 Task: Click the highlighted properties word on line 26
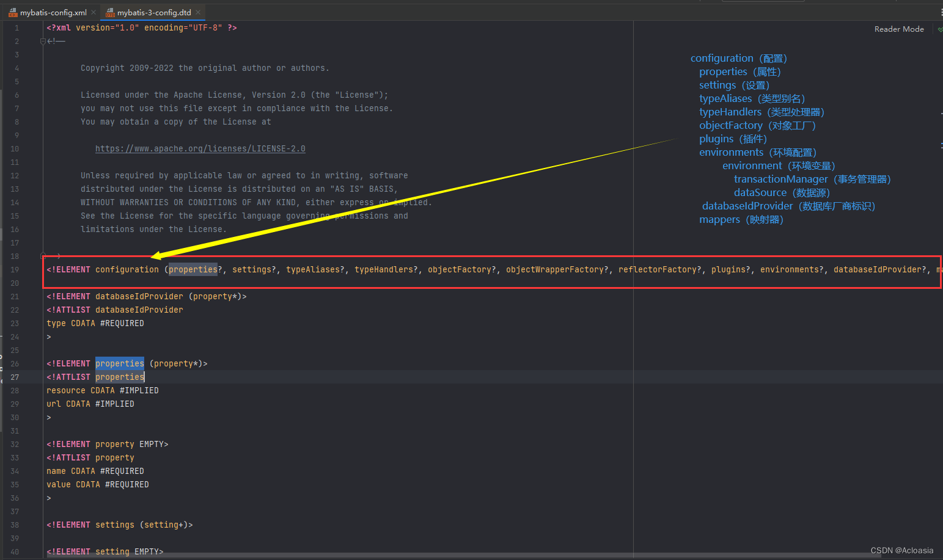coord(119,363)
